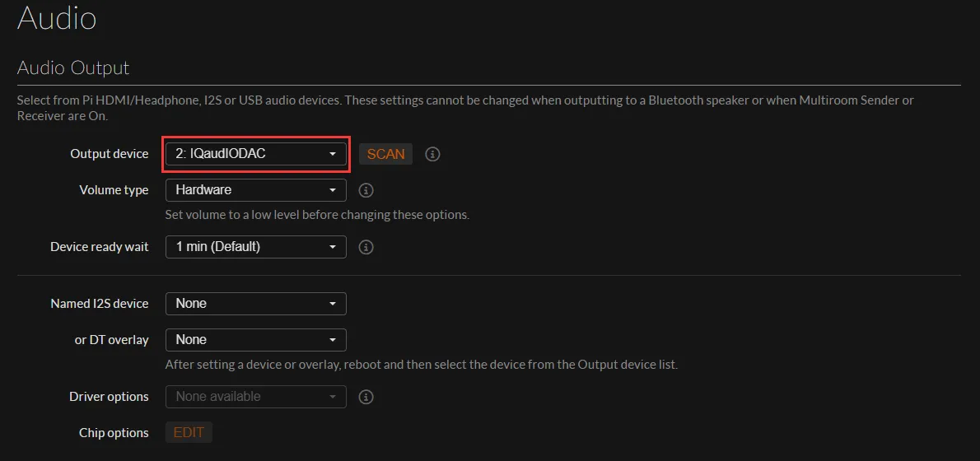The image size is (980, 461).
Task: View info for Driver options
Action: click(x=366, y=397)
